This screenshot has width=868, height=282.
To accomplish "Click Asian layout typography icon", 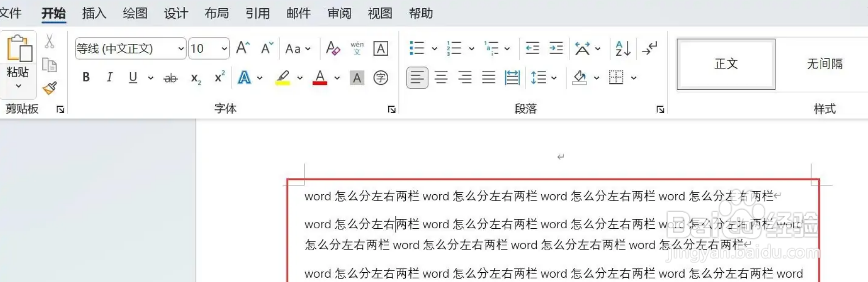I will (582, 48).
